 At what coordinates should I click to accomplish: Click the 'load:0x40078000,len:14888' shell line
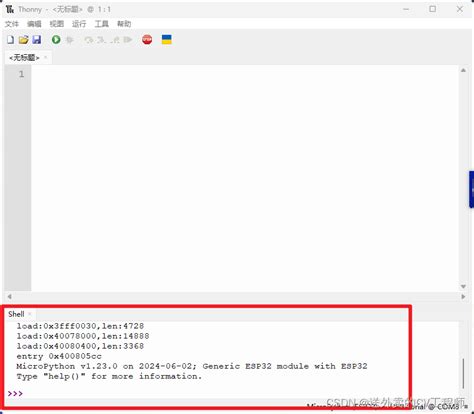[83, 336]
